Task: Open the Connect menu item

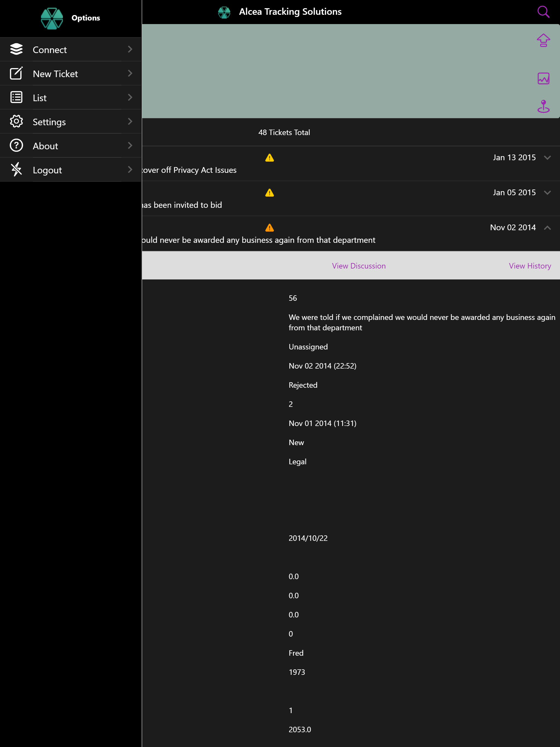Action: click(x=71, y=49)
